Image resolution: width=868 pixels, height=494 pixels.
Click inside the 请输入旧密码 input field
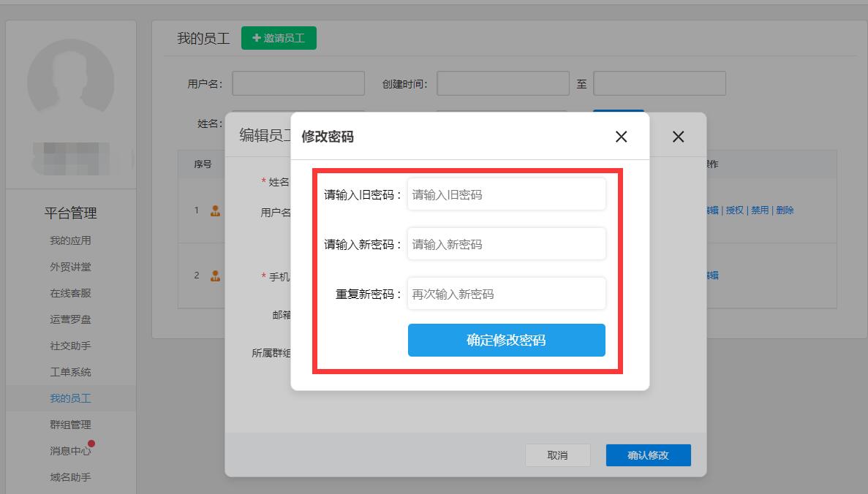[x=506, y=194]
